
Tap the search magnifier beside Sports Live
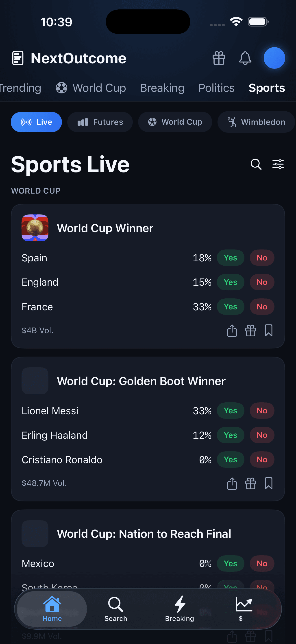point(256,164)
